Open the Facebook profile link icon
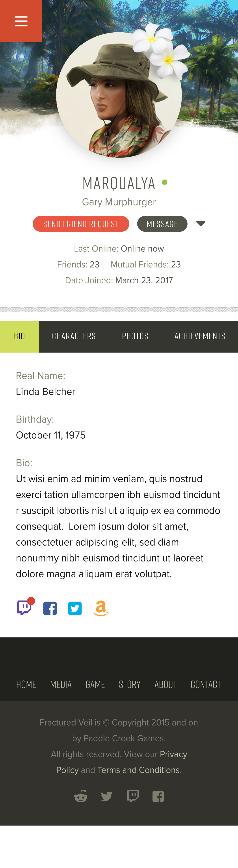The height and width of the screenshot is (868, 238). pos(50,608)
